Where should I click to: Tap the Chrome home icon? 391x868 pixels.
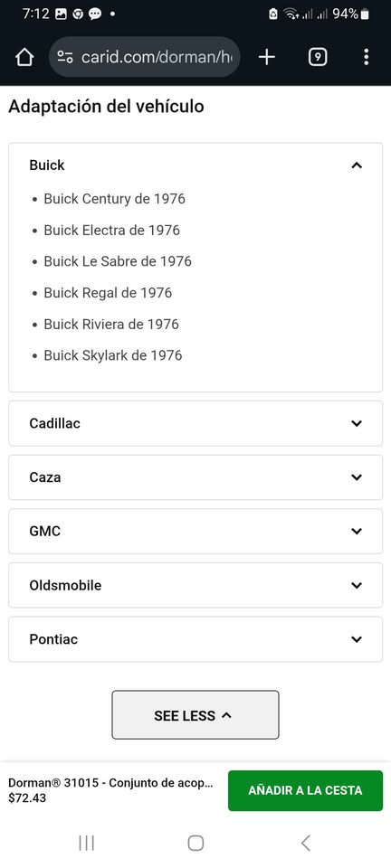(x=24, y=57)
